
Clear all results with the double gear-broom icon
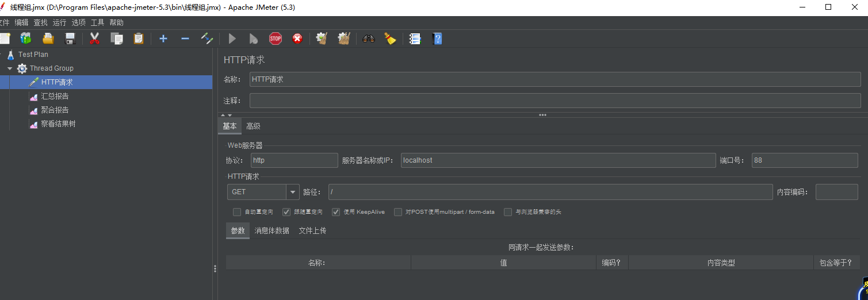344,39
